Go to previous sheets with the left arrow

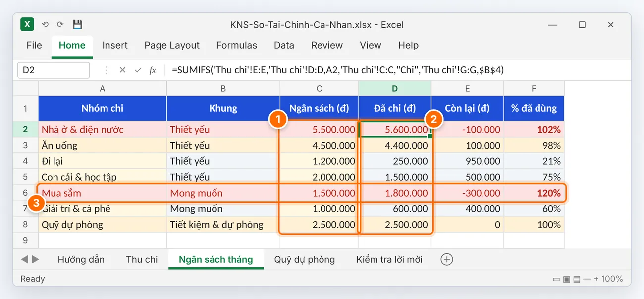pyautogui.click(x=25, y=259)
